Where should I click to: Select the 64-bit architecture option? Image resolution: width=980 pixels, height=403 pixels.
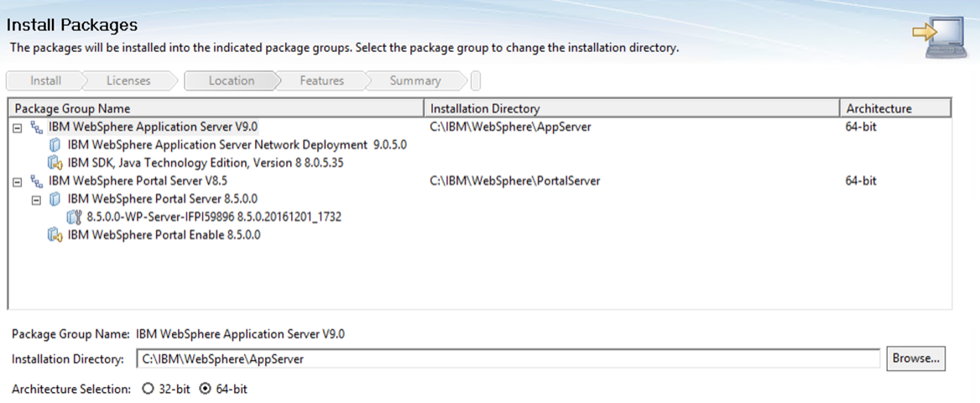pos(205,390)
